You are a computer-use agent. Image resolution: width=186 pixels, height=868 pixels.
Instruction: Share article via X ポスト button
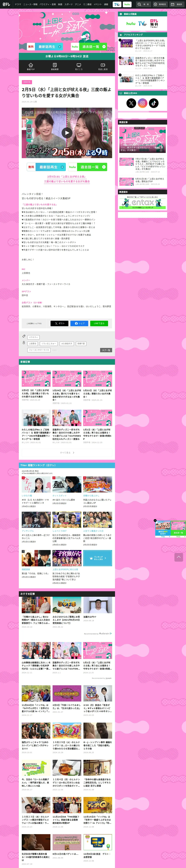(x=59, y=323)
